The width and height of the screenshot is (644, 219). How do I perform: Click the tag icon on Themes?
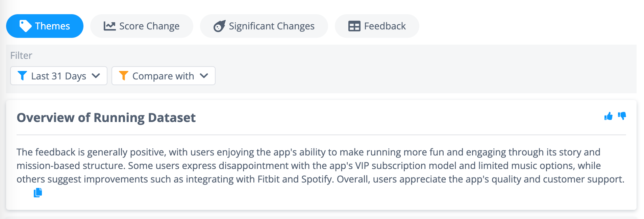point(25,26)
